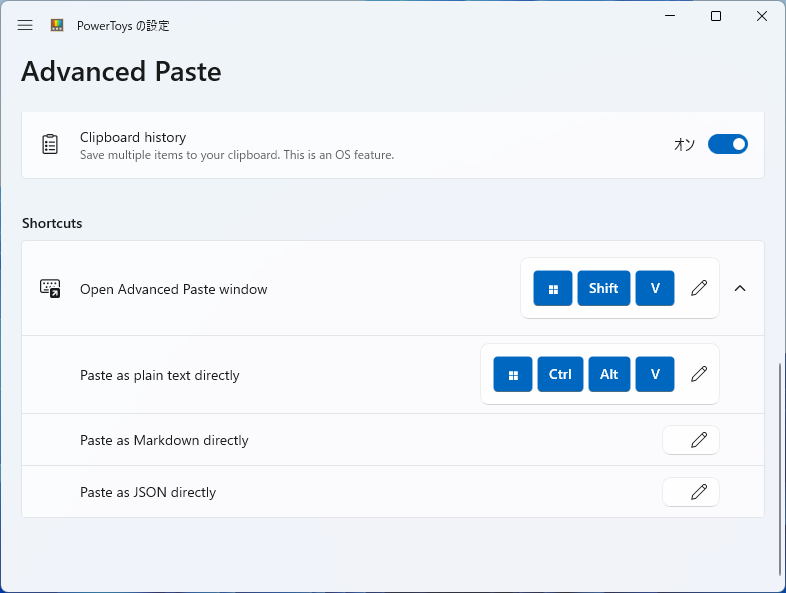Click the Clipboard history icon
Screen dimensions: 786x593
point(50,145)
